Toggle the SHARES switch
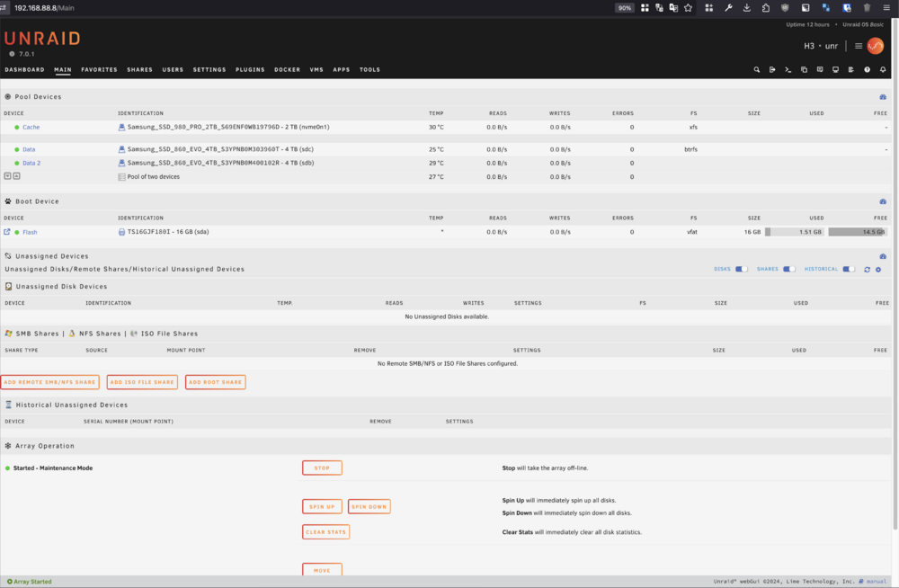Viewport: 899px width, 588px height. point(789,269)
